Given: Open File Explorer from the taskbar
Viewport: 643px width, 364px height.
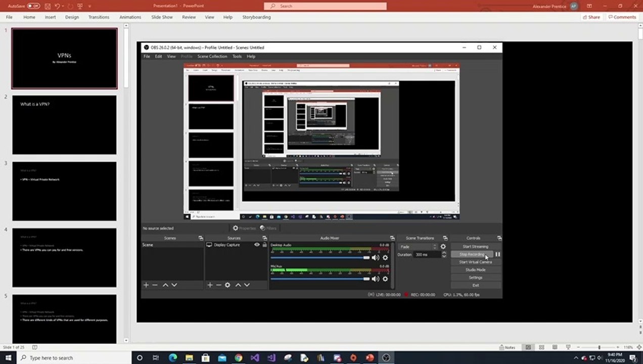Looking at the screenshot, I should (189, 358).
